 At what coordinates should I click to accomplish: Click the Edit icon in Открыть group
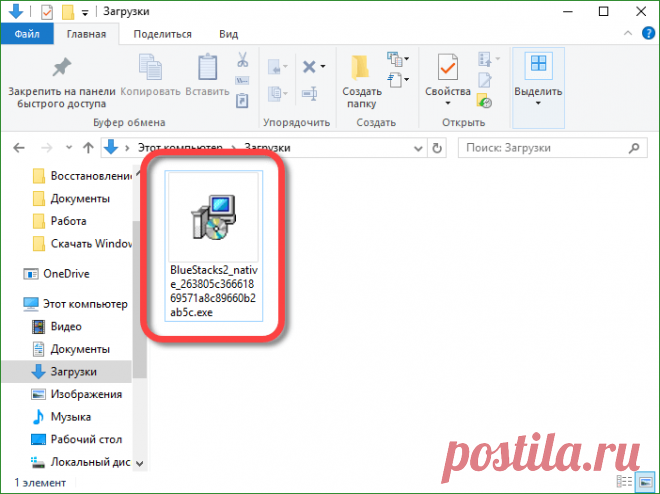[484, 80]
